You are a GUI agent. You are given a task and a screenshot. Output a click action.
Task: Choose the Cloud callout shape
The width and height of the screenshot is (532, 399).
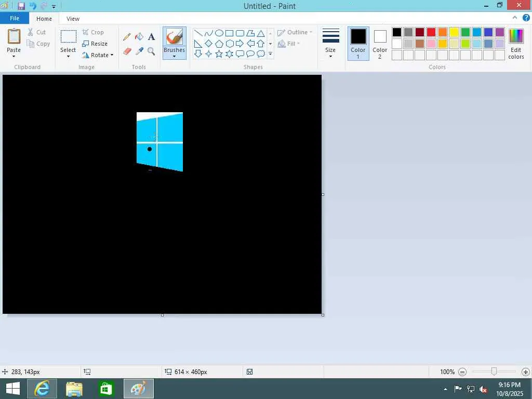[261, 54]
